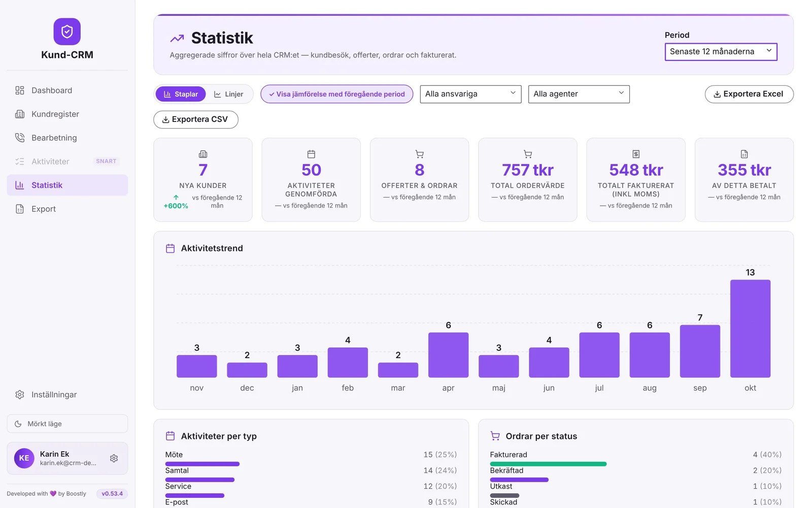Click the Statistik bar chart sidebar icon
This screenshot has height=508, width=812.
coord(20,185)
